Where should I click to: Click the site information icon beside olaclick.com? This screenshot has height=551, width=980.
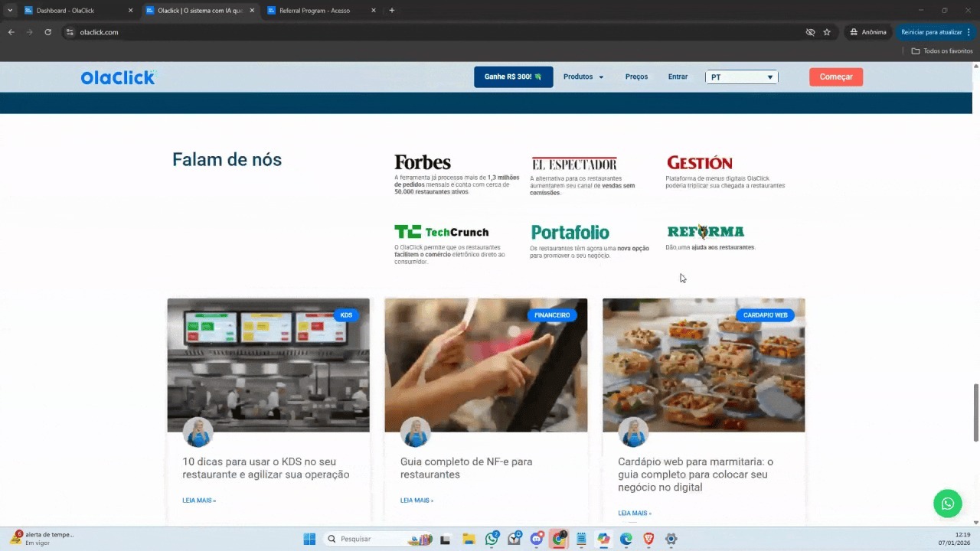pyautogui.click(x=70, y=32)
